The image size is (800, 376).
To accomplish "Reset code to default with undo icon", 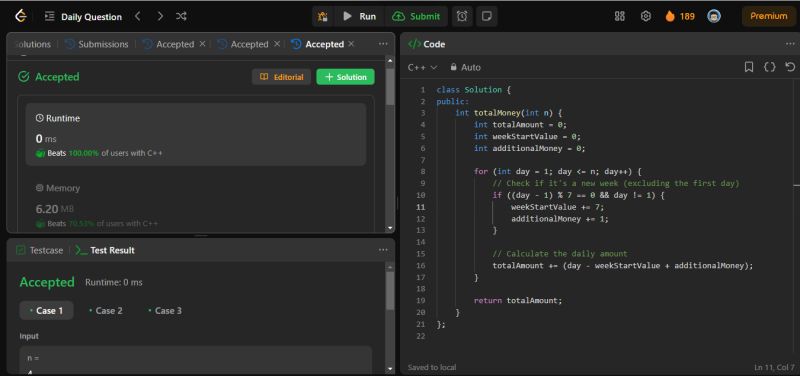I will tap(790, 67).
